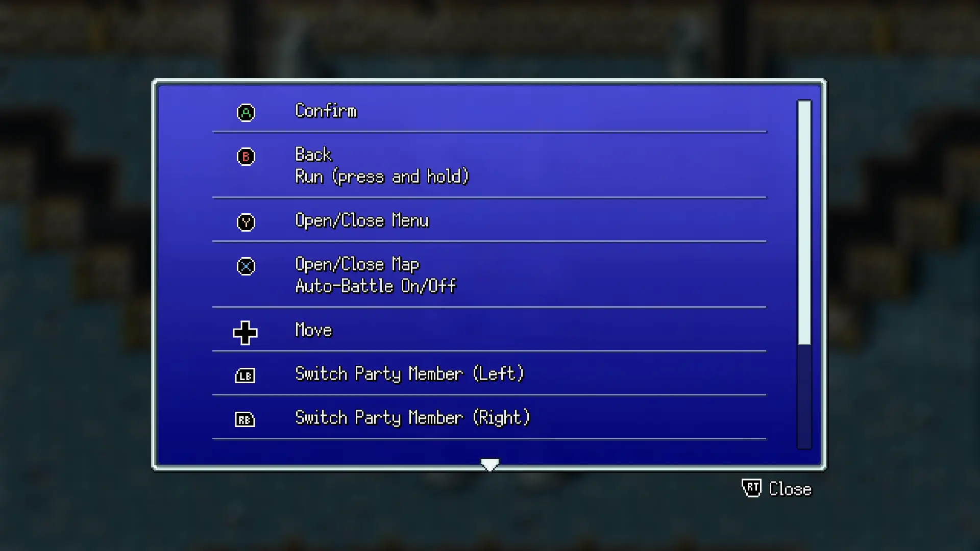Click the RT trigger icon
The height and width of the screenshot is (551, 980).
[x=751, y=488]
